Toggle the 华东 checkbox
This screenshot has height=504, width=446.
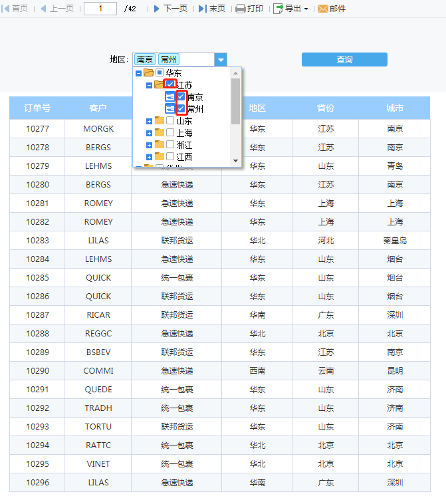160,72
